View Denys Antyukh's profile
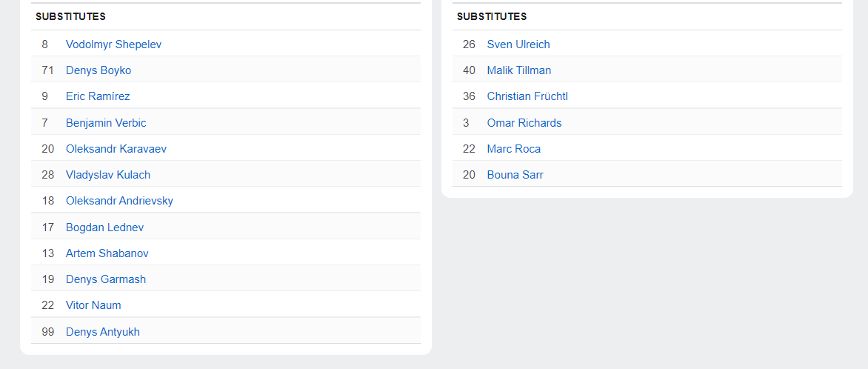868x369 pixels. 103,332
